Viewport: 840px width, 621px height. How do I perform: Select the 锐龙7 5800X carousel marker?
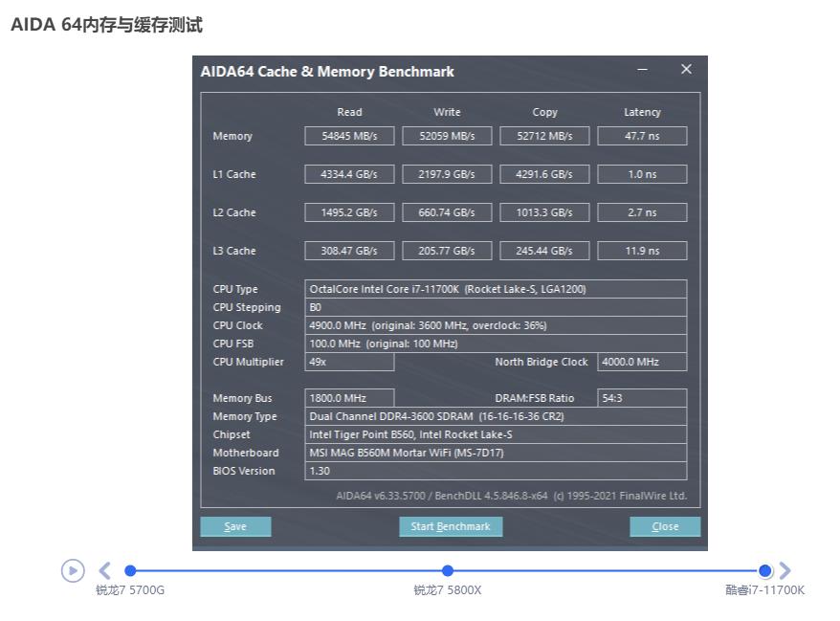[x=447, y=570]
